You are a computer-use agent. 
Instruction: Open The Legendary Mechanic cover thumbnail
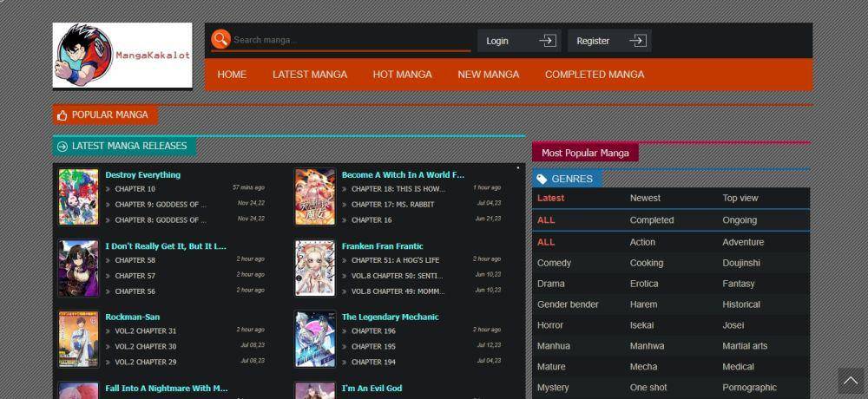click(315, 338)
